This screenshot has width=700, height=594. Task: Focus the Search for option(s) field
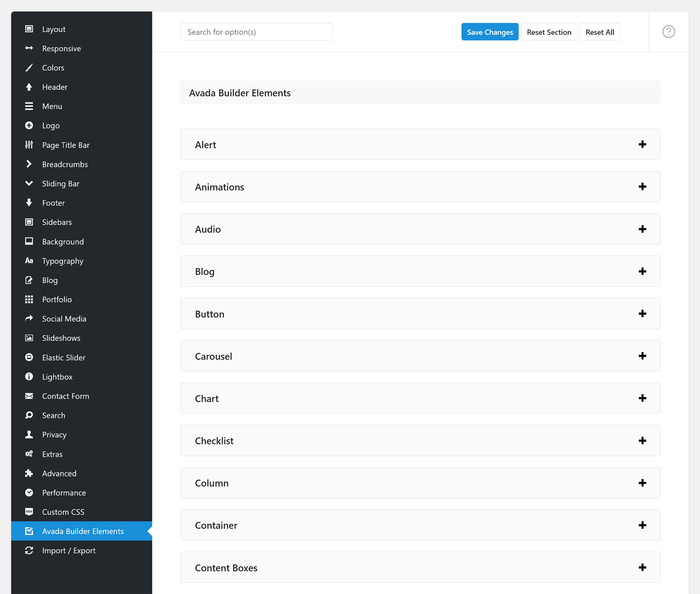257,32
